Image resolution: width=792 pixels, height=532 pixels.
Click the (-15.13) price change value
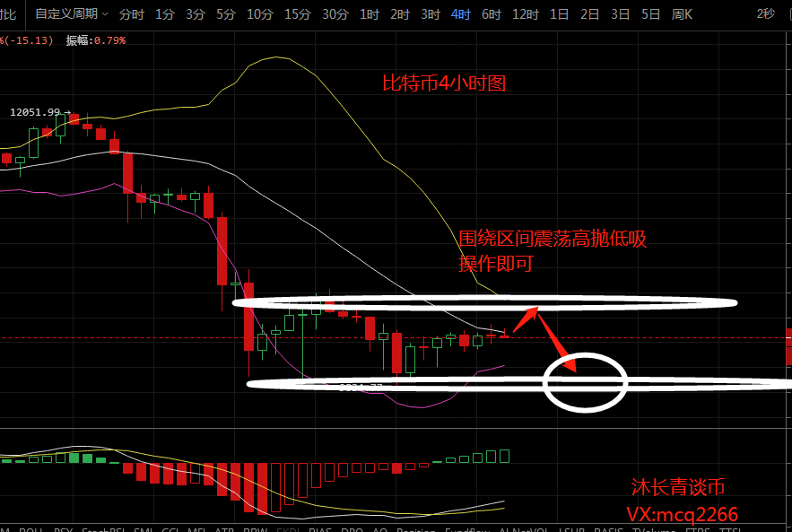click(29, 40)
